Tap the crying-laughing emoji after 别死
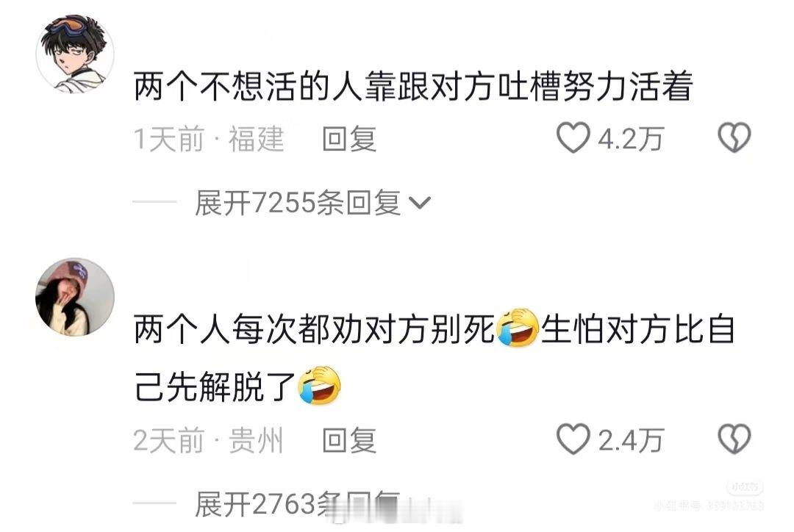The width and height of the screenshot is (794, 532). [518, 328]
